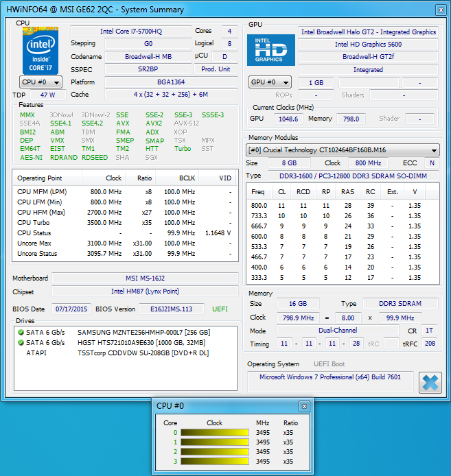Screen dimensions: 451x476
Task: Click the DDR3-1600 memory Type field
Action: 353,176
